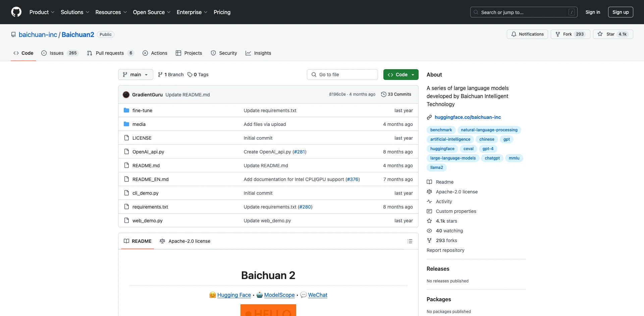Click the Notifications button
Screen dimensions: 644x316
point(527,34)
